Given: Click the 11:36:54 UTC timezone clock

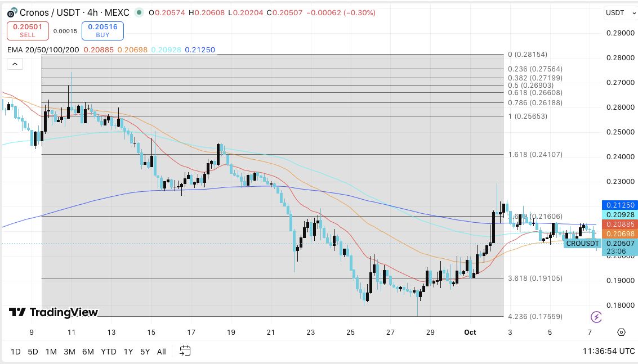Looking at the screenshot, I should 608,351.
